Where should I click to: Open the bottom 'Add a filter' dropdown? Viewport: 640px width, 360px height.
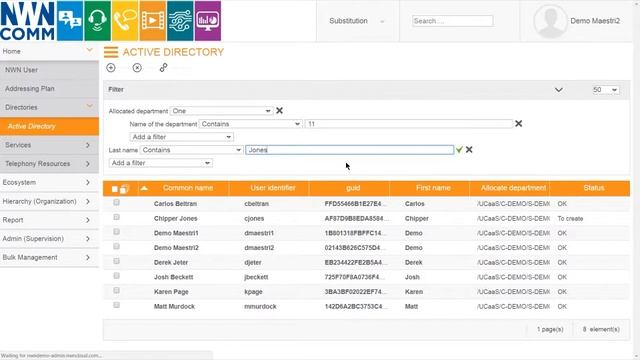pyautogui.click(x=161, y=163)
